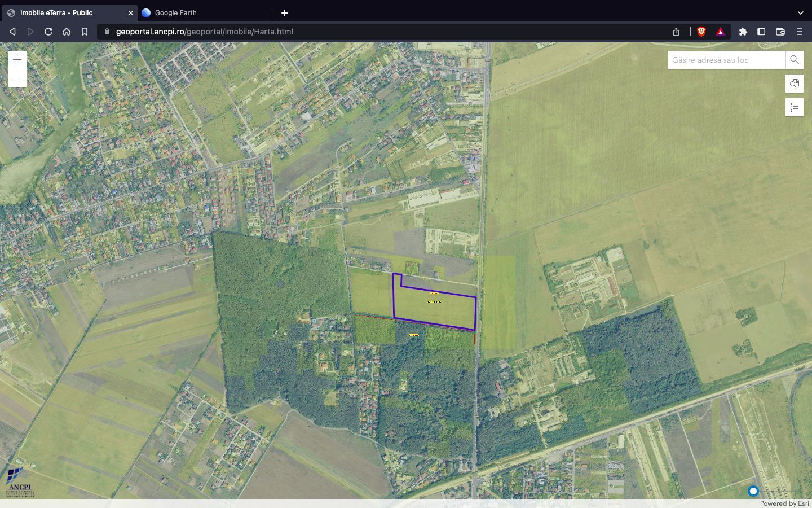
Task: Bookmark this page
Action: click(x=85, y=32)
